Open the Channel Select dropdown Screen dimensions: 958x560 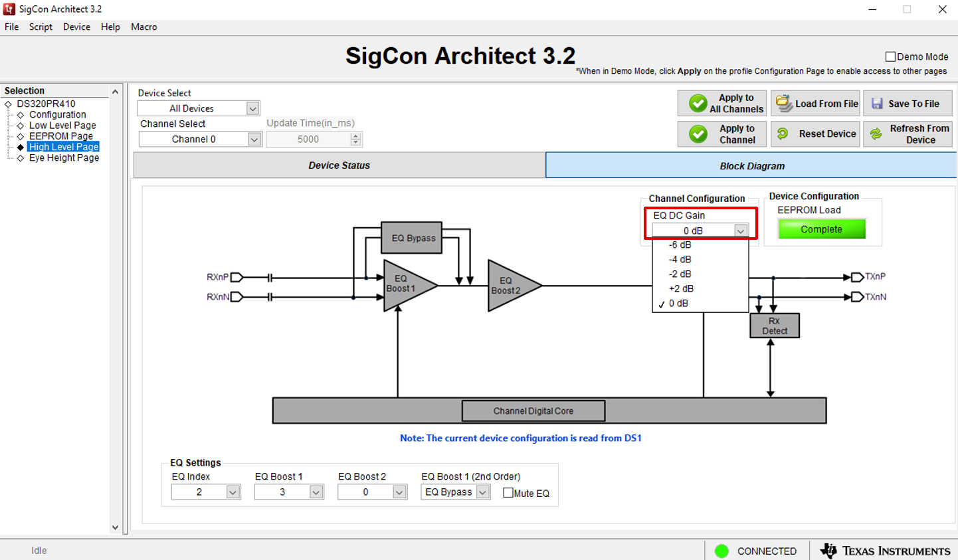point(200,139)
